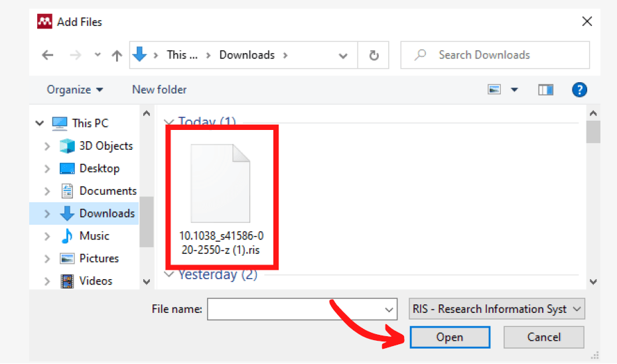Image resolution: width=617 pixels, height=364 pixels.
Task: Open the view options dropdown arrow
Action: 514,90
